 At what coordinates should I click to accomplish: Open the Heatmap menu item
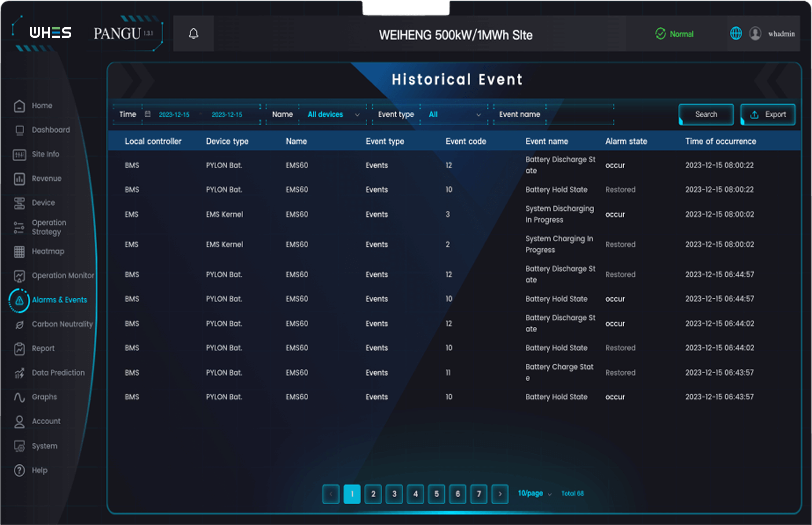48,252
